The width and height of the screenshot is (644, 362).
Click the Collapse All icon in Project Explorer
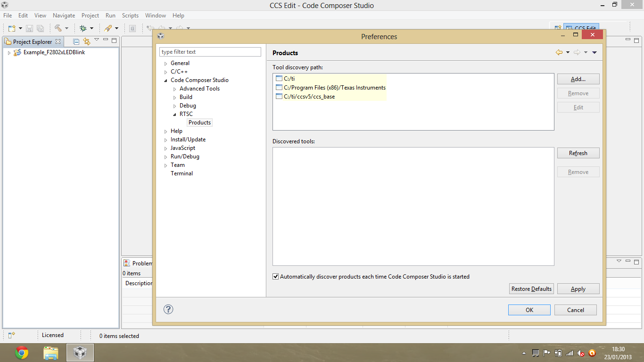pos(76,41)
